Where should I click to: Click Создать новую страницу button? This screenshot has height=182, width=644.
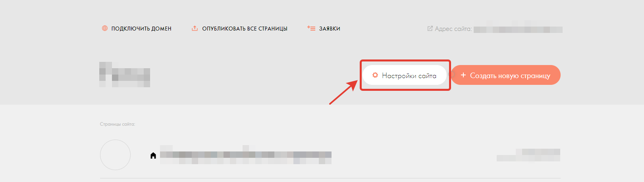point(506,75)
